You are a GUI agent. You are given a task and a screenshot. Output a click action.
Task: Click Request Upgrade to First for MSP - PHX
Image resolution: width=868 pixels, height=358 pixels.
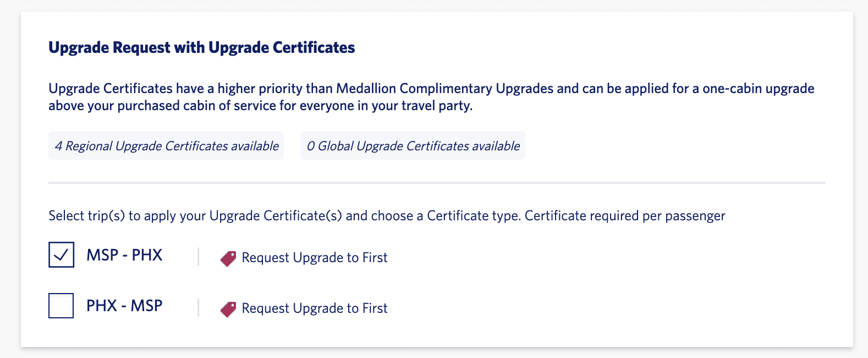[315, 257]
